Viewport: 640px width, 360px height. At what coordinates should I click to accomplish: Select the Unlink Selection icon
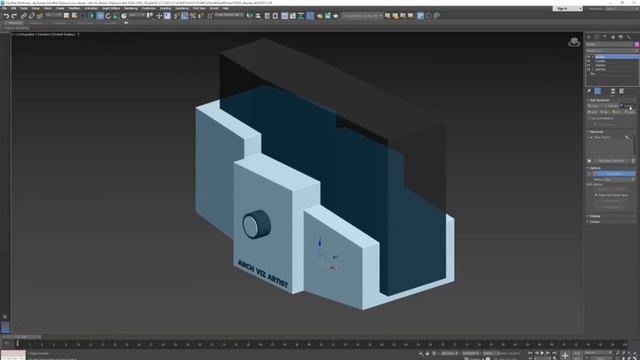pyautogui.click(x=31, y=16)
